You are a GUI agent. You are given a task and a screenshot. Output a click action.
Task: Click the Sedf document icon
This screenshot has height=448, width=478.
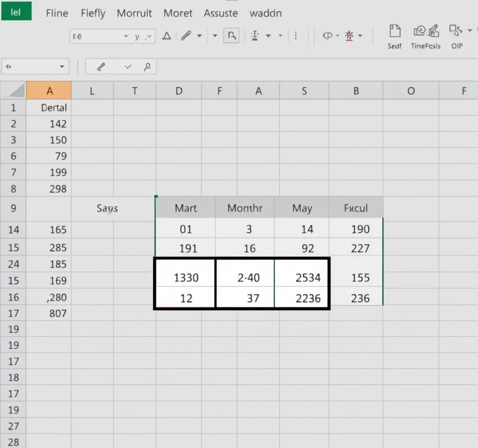pos(394,32)
